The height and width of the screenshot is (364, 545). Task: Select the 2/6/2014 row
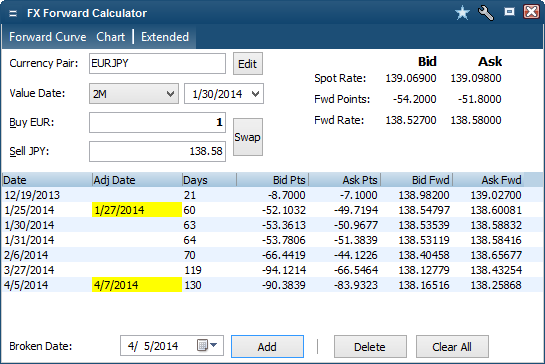(272, 255)
